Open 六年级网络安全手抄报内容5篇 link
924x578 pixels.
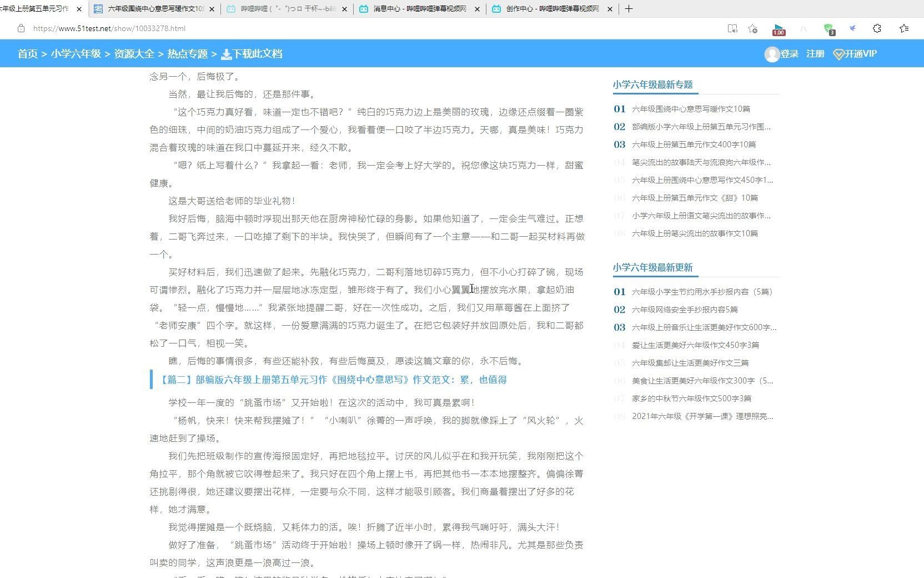[x=685, y=310]
